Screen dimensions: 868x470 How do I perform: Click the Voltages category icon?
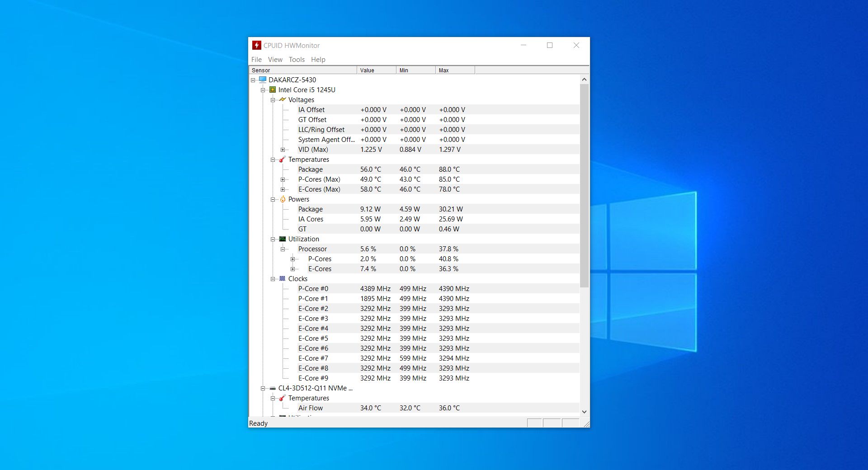point(283,99)
